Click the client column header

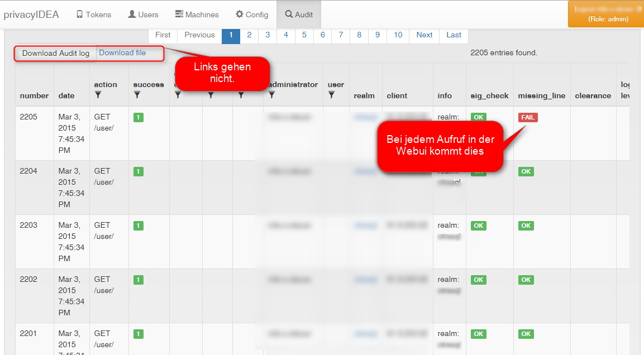pyautogui.click(x=397, y=95)
